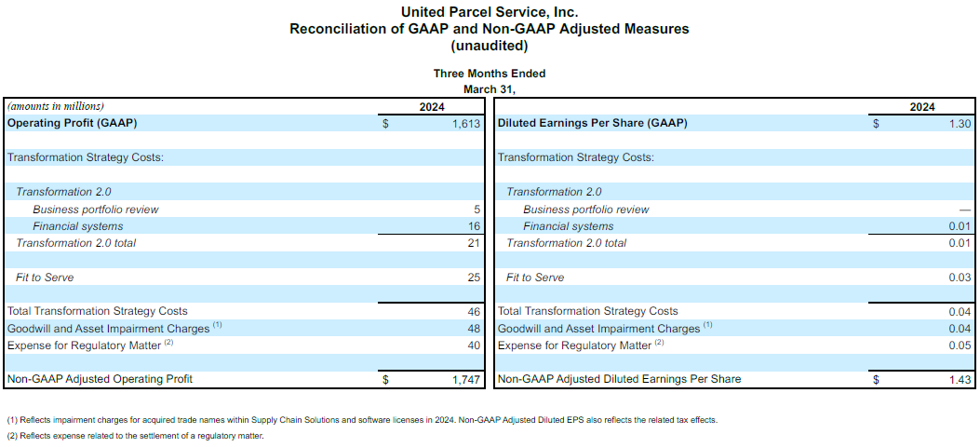
Task: Click "Total Transformation Strategy Costs" in left table
Action: pyautogui.click(x=98, y=311)
